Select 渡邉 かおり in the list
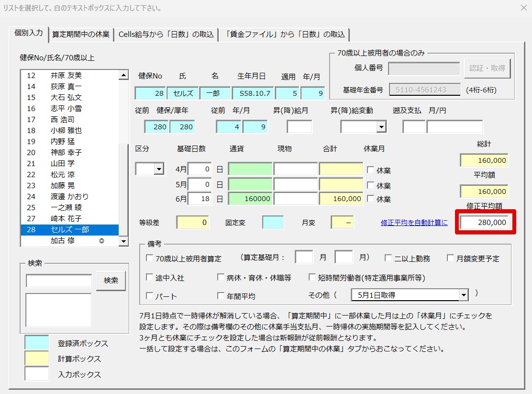The width and height of the screenshot is (532, 394). pos(69,196)
